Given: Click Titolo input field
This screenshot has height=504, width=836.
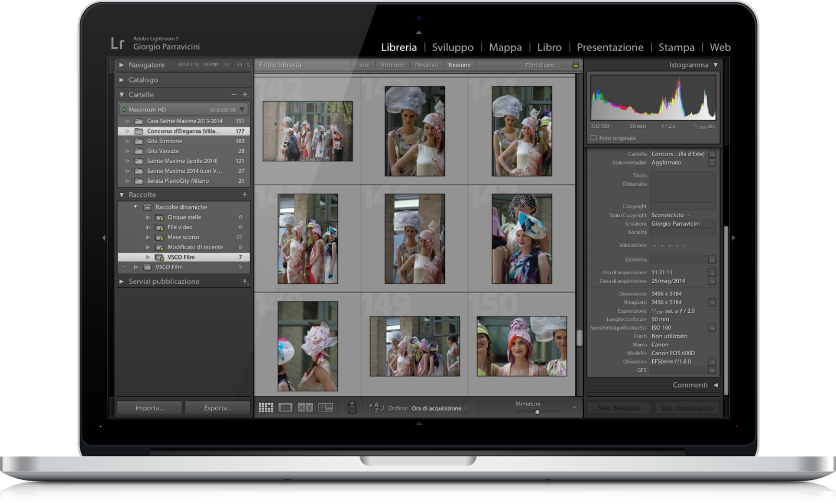Looking at the screenshot, I should point(683,175).
